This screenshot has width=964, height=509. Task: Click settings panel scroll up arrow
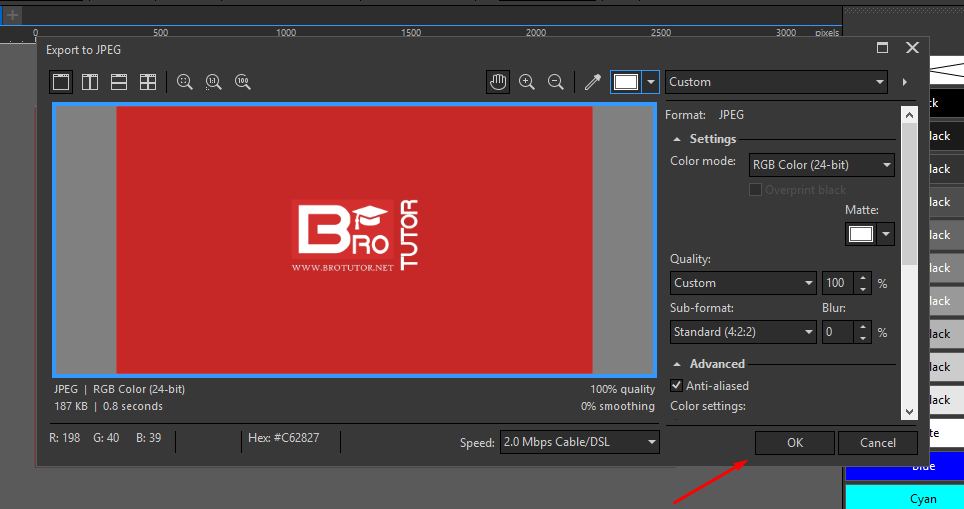[x=909, y=115]
